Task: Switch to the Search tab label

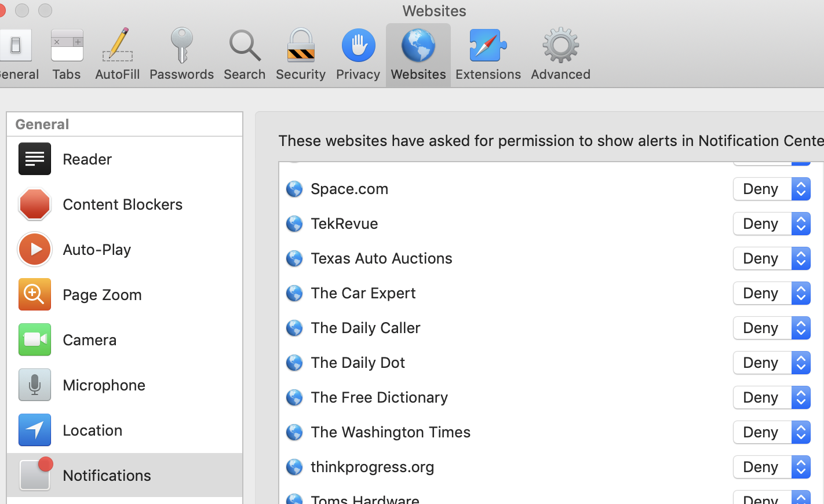Action: point(245,74)
